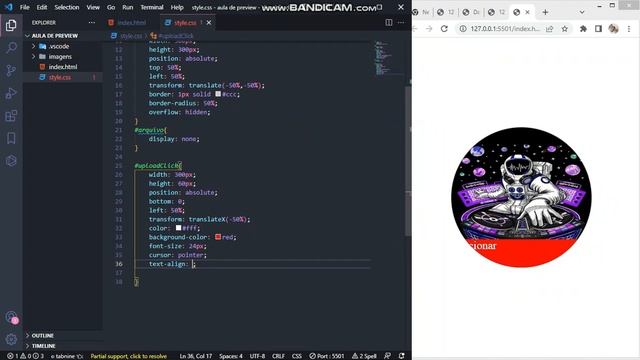Screen dimensions: 640x360
Task: View site information icon in address bar
Action: tap(463, 29)
